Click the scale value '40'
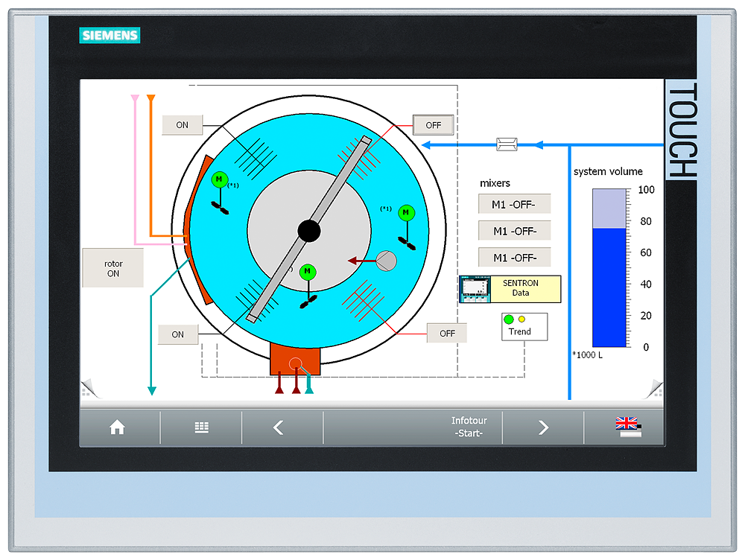The image size is (745, 560). pos(646,284)
